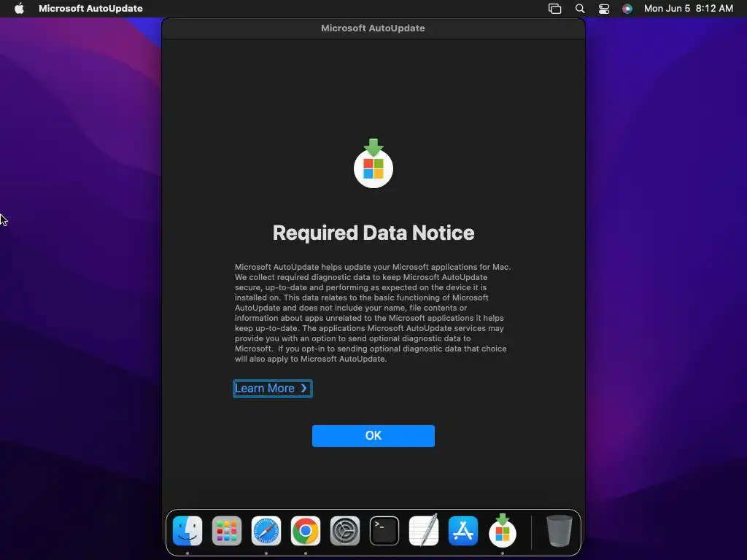The width and height of the screenshot is (747, 560).
Task: Open the Apple menu
Action: click(19, 9)
